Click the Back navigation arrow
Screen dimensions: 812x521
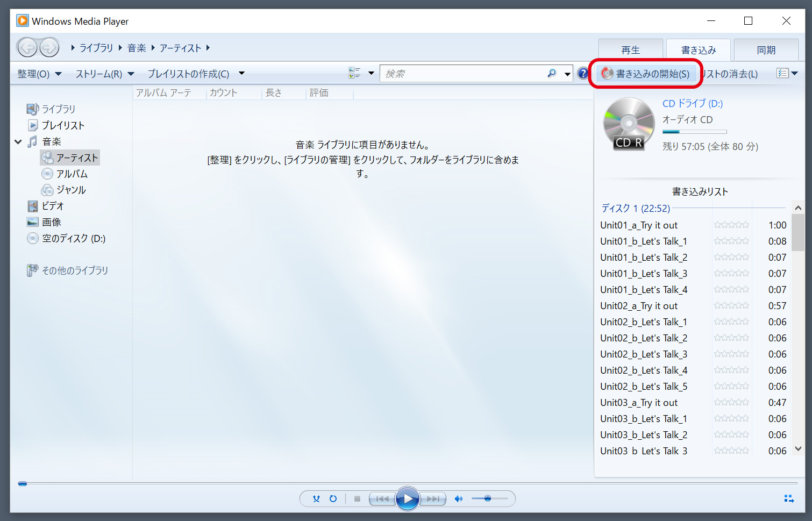pos(27,47)
